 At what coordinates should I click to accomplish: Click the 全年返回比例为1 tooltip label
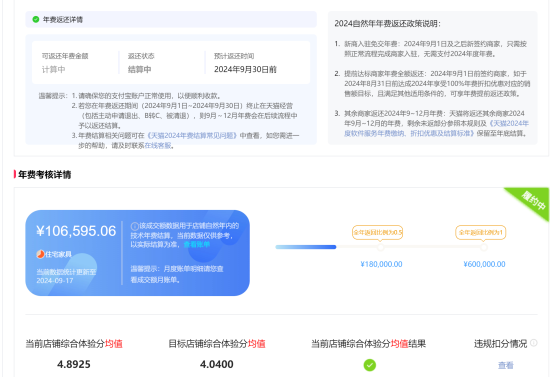point(481,233)
